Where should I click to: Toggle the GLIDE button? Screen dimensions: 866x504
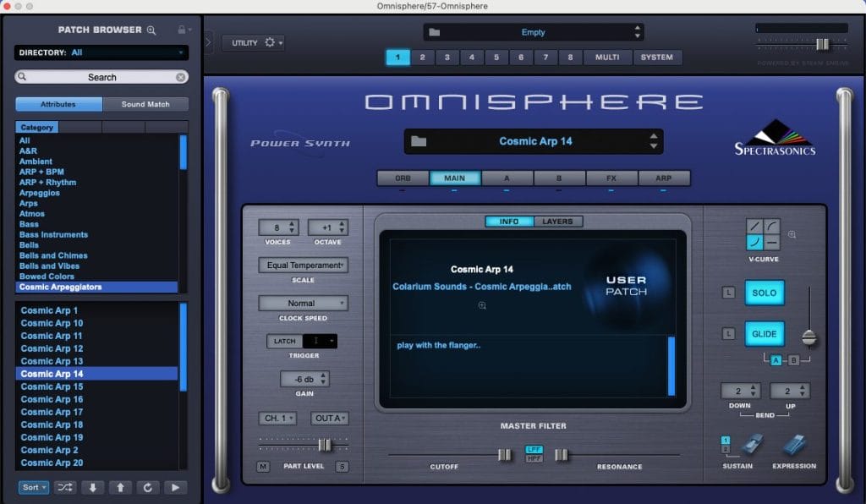[764, 334]
